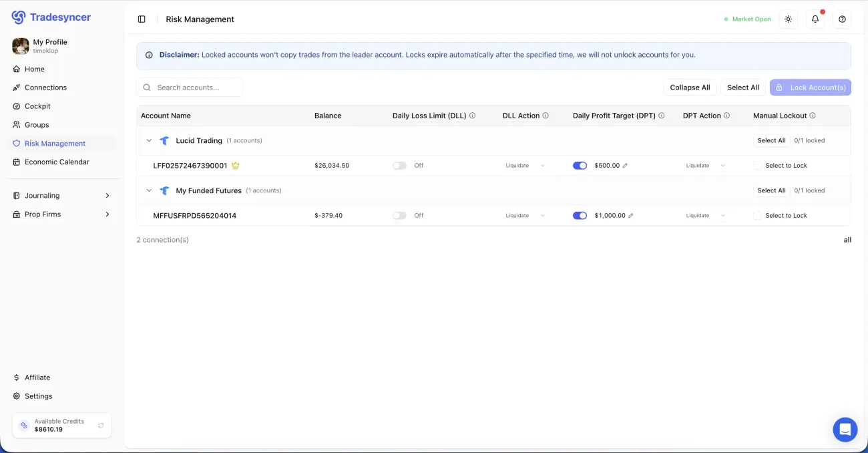Click the 2 connection(s) text
Viewport: 868px width, 453px height.
pos(163,240)
